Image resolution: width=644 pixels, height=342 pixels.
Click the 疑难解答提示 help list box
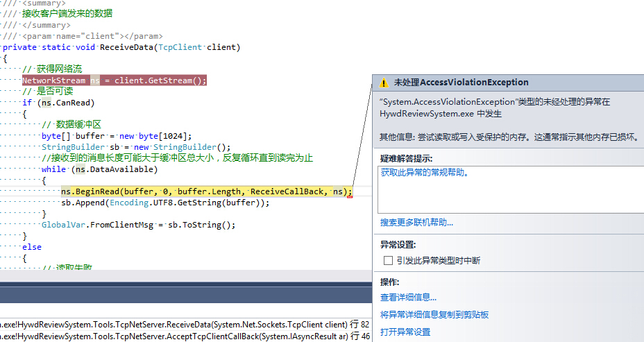click(x=511, y=189)
